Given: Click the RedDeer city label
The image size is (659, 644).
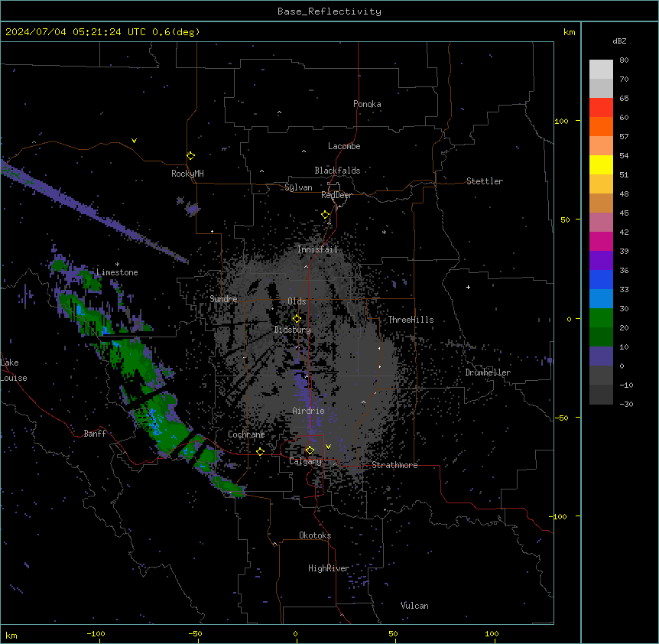Looking at the screenshot, I should pos(336,195).
